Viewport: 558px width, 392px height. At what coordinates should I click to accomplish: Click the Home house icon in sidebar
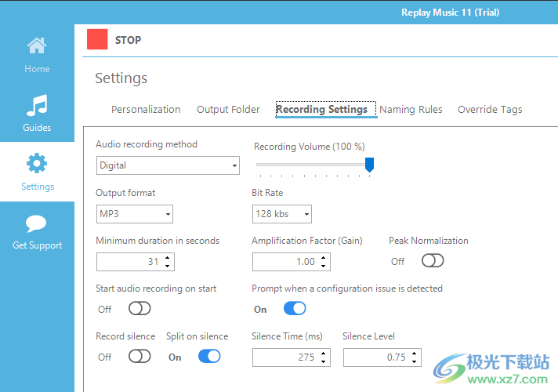click(37, 45)
